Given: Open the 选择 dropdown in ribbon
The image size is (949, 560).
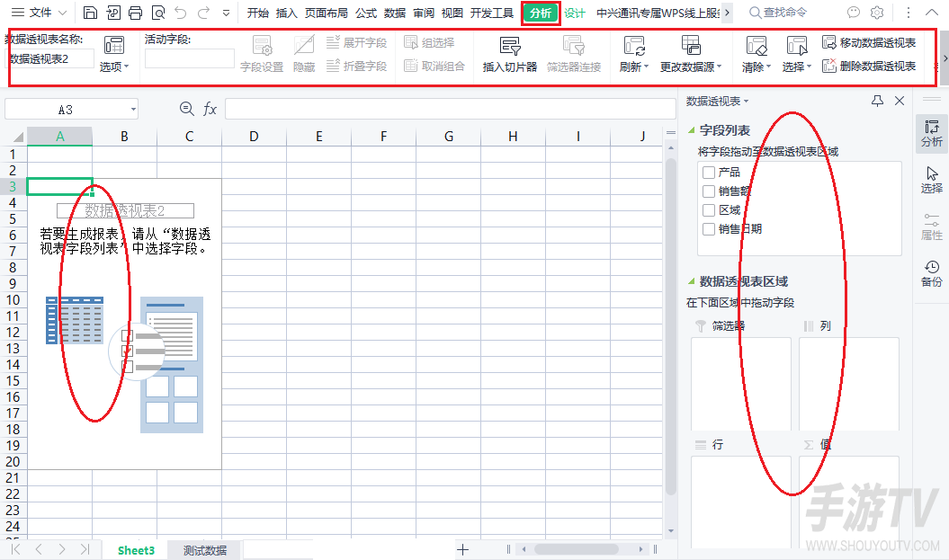Looking at the screenshot, I should [796, 54].
